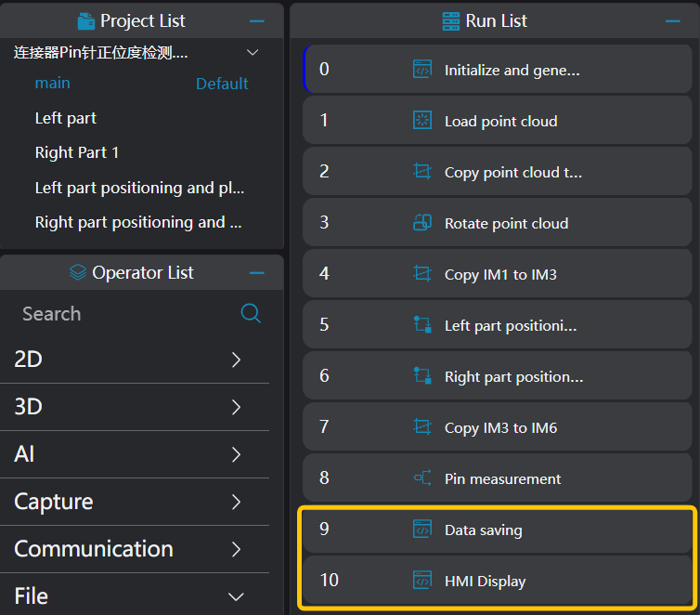The height and width of the screenshot is (615, 700).
Task: Select Right part positioning run step
Action: tap(513, 376)
